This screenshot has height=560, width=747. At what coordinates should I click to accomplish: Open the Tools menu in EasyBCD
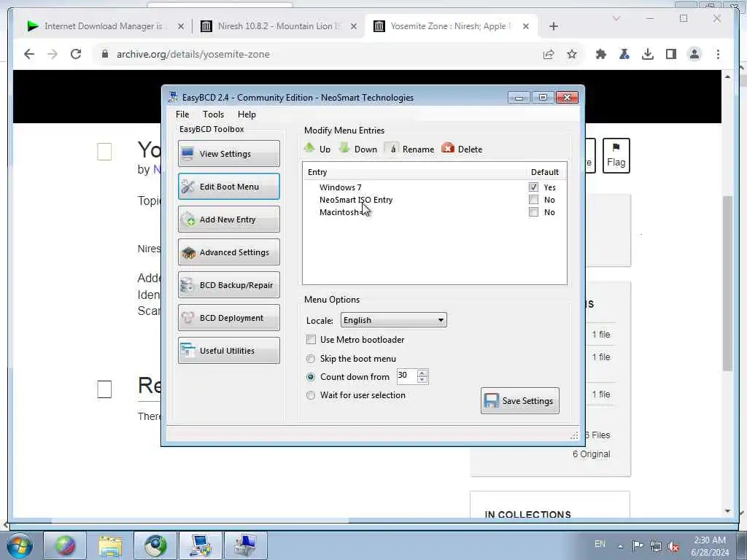213,114
